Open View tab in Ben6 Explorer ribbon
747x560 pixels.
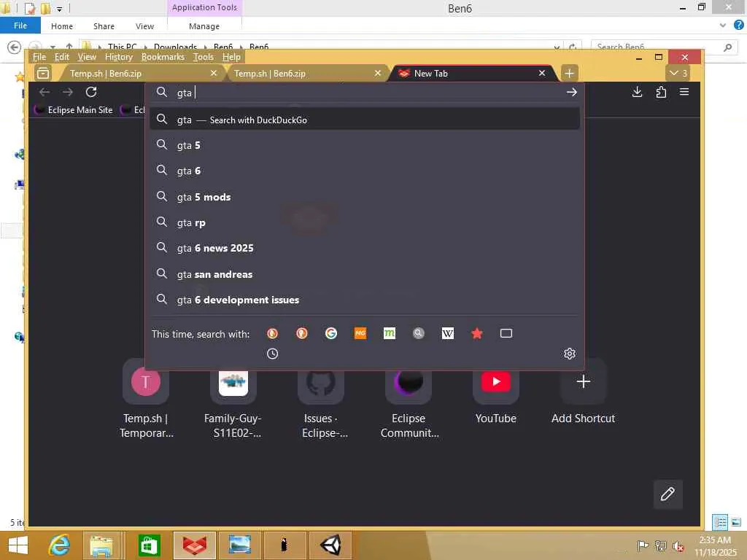tap(144, 26)
